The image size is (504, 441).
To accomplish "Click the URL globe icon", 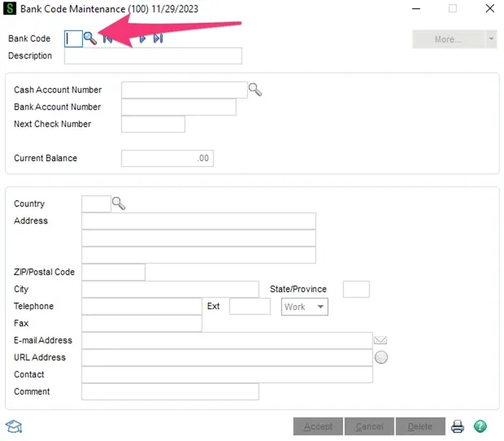I will 381,357.
